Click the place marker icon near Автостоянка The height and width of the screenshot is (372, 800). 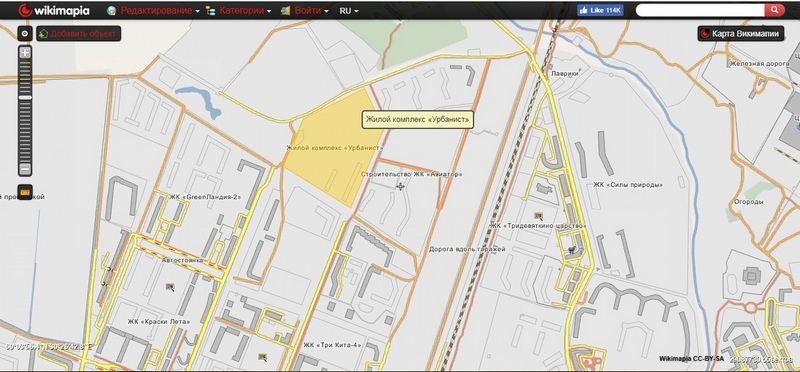click(170, 287)
